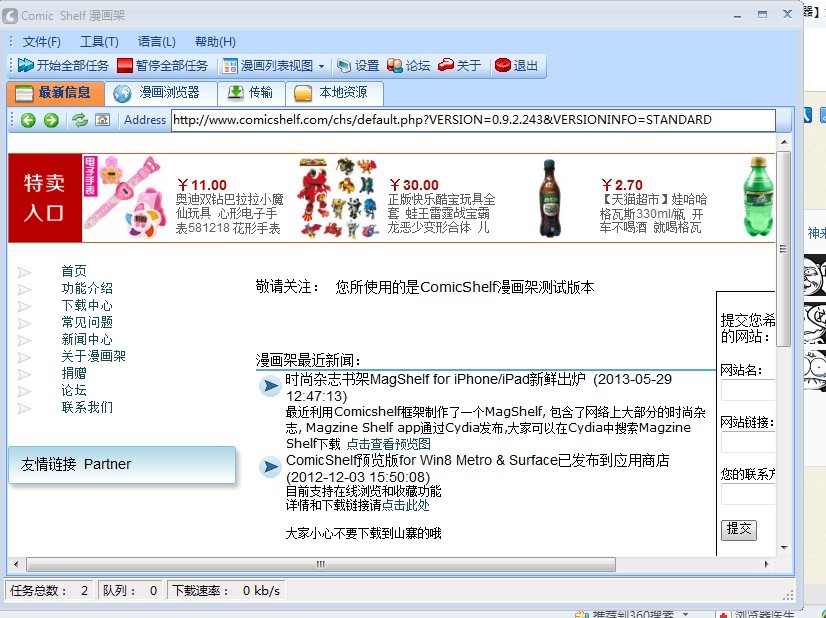Click the About (关于) toolbar icon
Image resolution: width=826 pixels, height=618 pixels.
pos(459,65)
